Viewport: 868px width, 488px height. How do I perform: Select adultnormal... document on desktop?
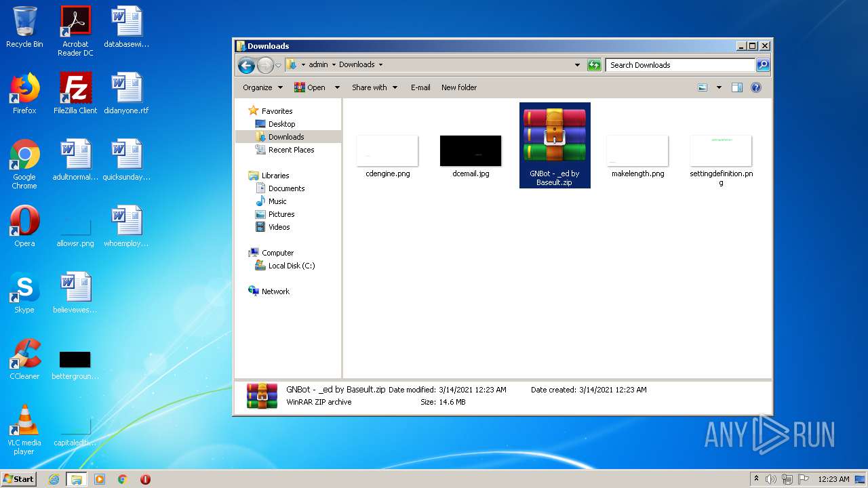tap(75, 160)
